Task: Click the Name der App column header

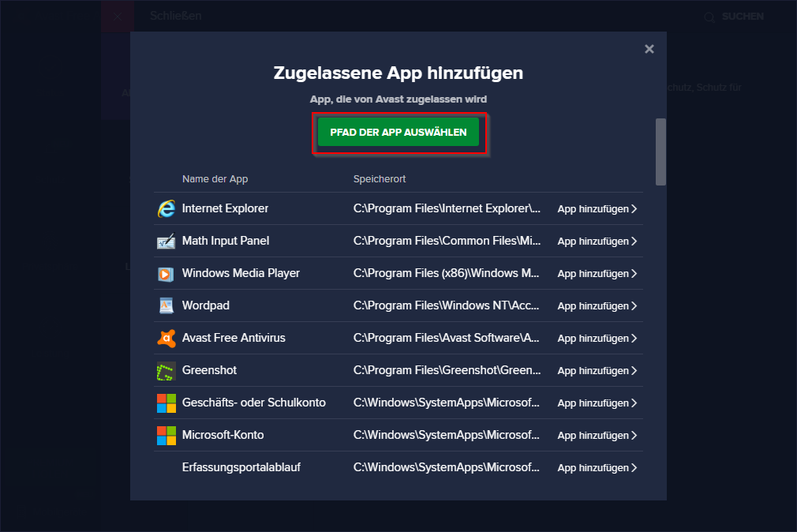Action: 215,179
